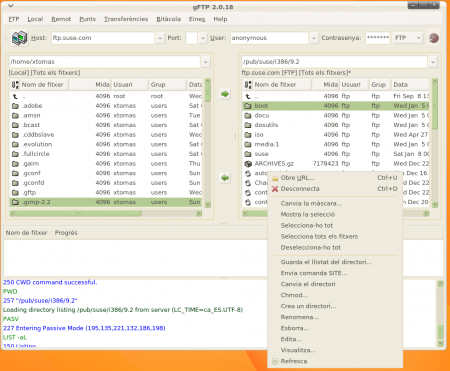Click the local parent directory arrow icon
This screenshot has width=450, height=371.
[15, 96]
